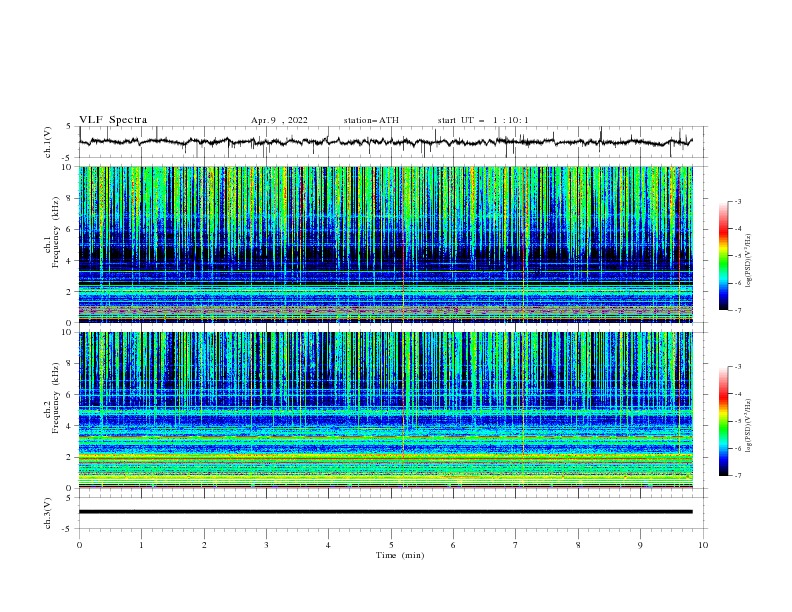
Task: Click the upper colorbar "log(PSD)(V²/Hz)" label
Action: click(748, 261)
